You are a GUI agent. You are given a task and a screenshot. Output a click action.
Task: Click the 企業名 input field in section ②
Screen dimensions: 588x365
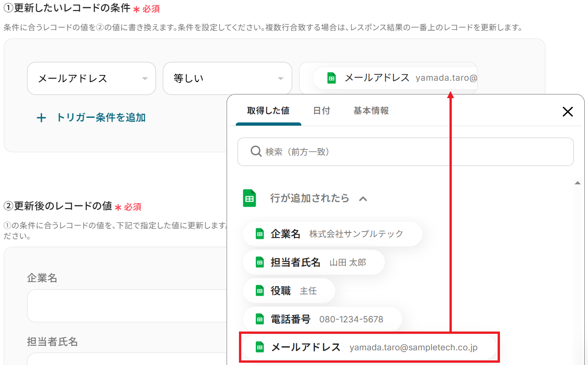point(128,306)
